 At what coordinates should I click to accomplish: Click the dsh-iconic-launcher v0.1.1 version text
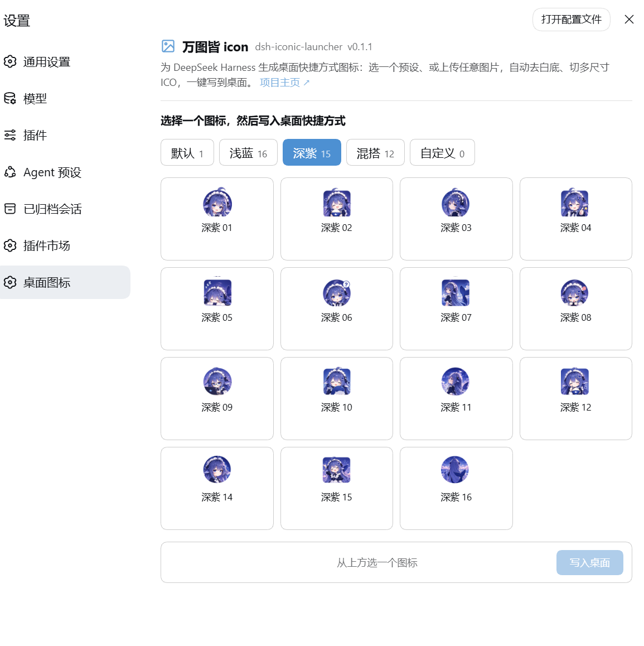313,47
